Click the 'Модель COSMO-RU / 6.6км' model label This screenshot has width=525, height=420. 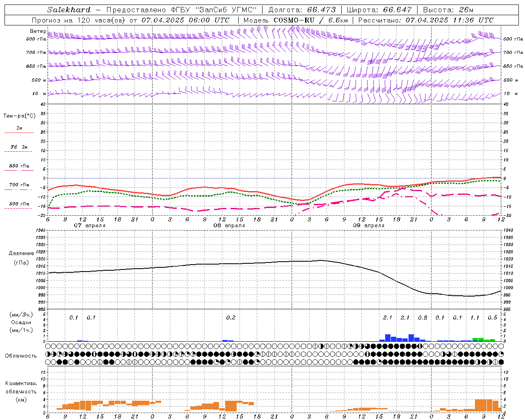(x=296, y=20)
